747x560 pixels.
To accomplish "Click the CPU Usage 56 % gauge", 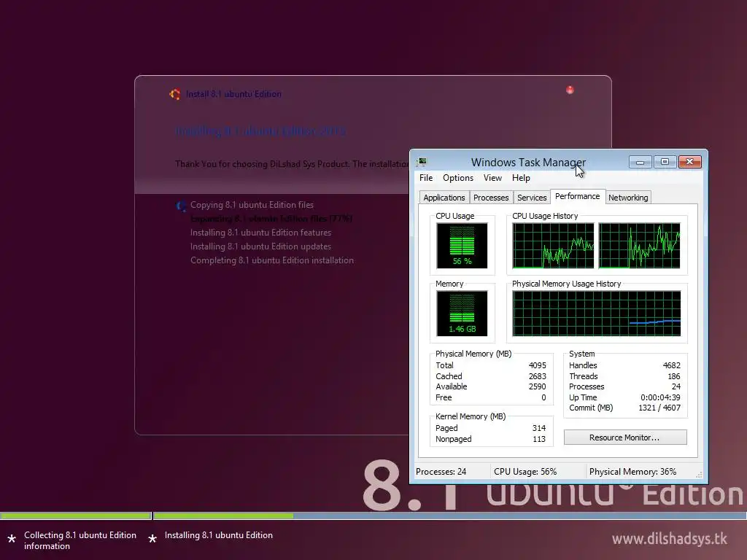I will 462,246.
